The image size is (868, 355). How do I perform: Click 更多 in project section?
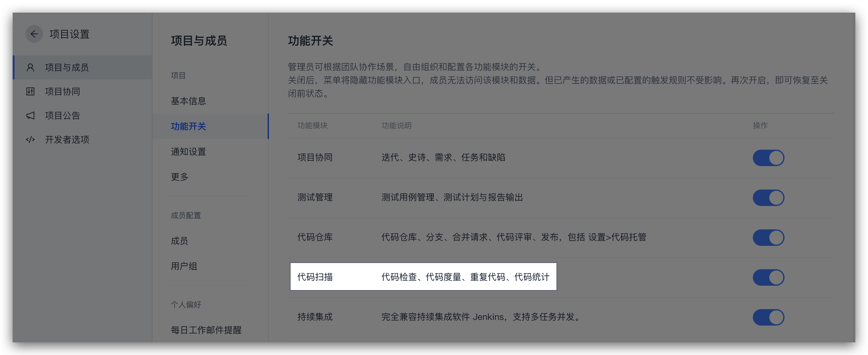[179, 177]
